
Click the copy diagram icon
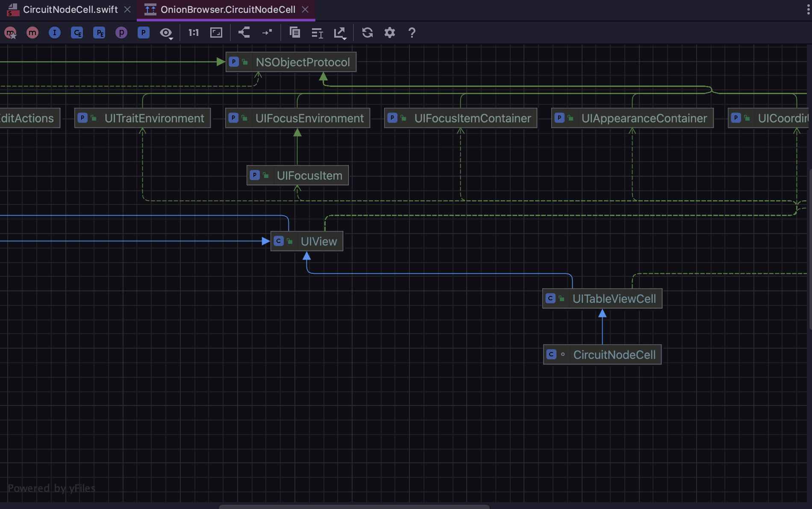click(x=295, y=33)
